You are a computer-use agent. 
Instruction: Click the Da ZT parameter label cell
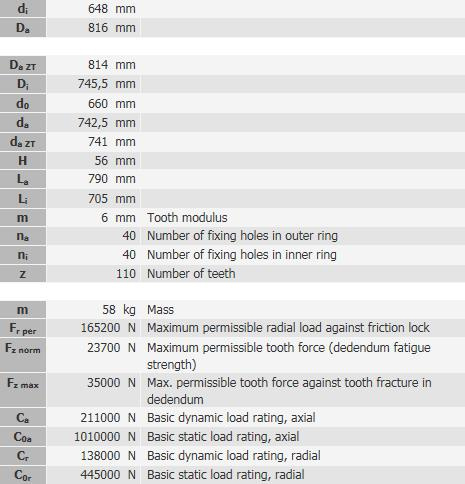tap(23, 65)
